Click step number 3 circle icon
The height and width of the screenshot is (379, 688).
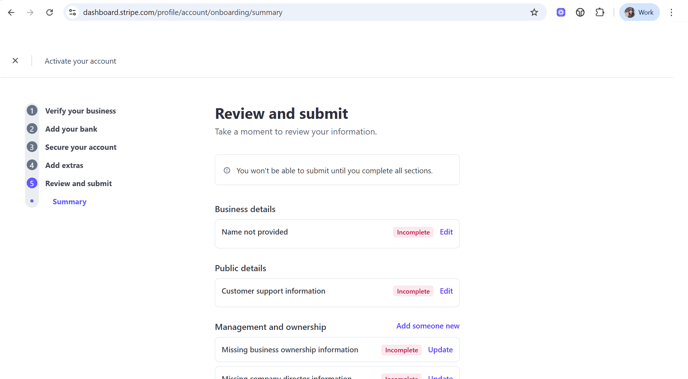coord(32,147)
